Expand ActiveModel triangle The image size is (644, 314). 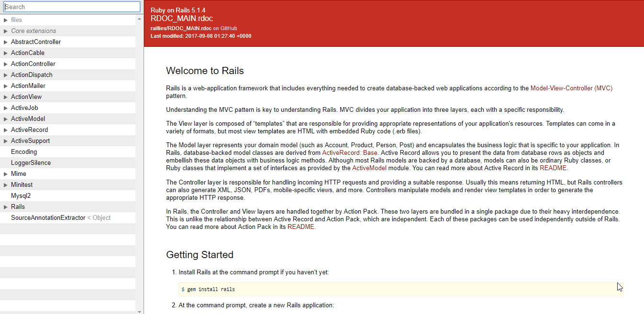pyautogui.click(x=6, y=119)
